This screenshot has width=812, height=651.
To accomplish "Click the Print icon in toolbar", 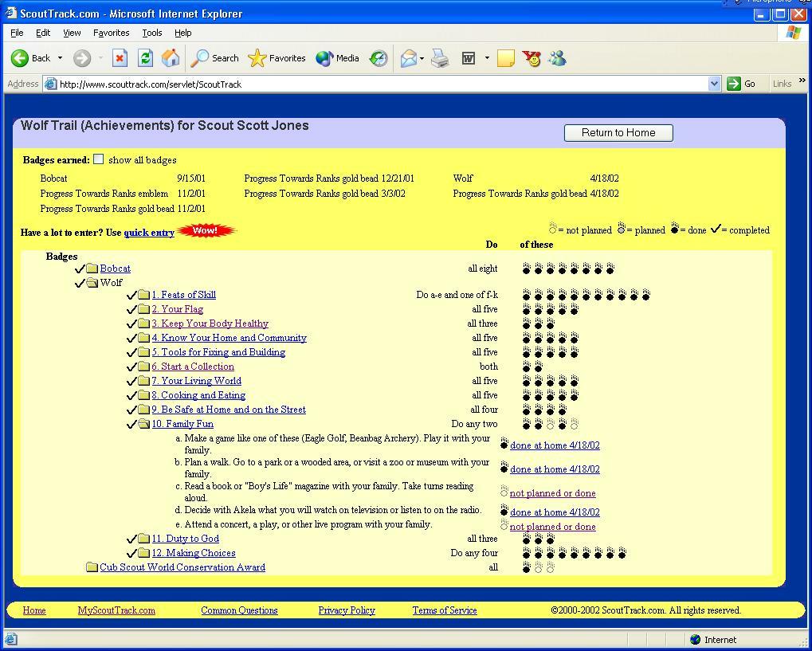I will click(440, 58).
